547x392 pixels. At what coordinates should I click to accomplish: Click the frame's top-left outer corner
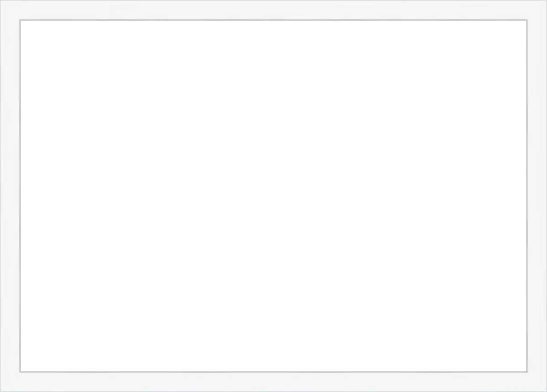click(x=1, y=1)
